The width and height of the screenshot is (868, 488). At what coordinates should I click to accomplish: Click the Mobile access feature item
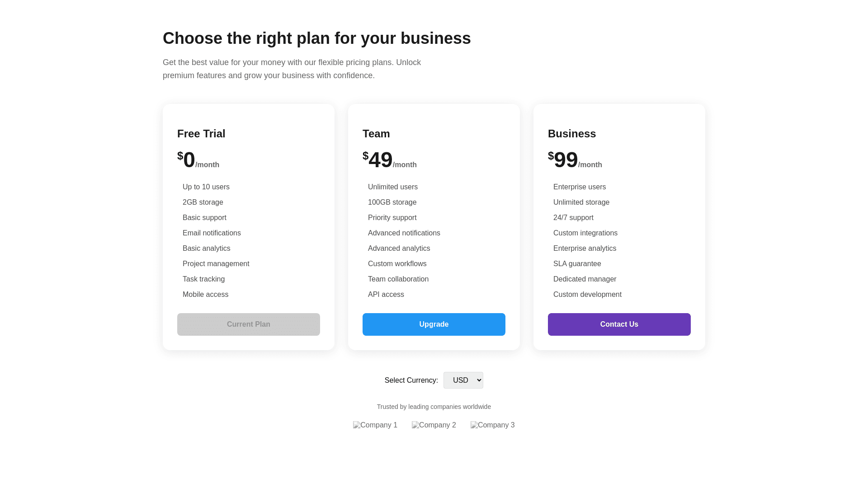coord(206,295)
